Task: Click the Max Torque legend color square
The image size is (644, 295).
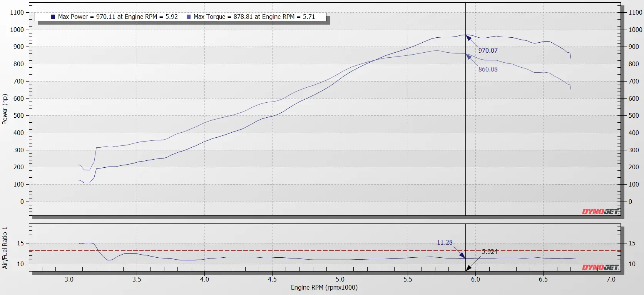Action: pyautogui.click(x=188, y=17)
